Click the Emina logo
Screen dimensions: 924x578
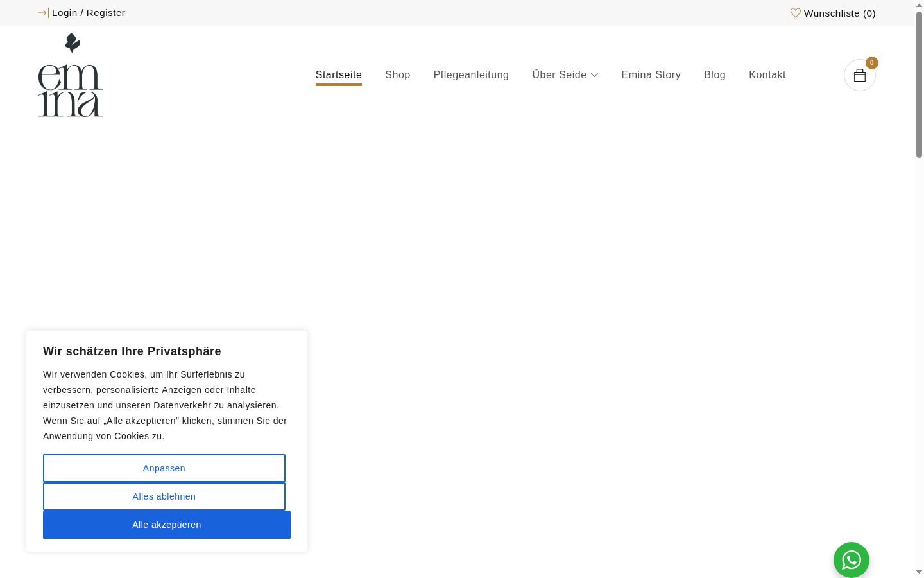click(71, 75)
